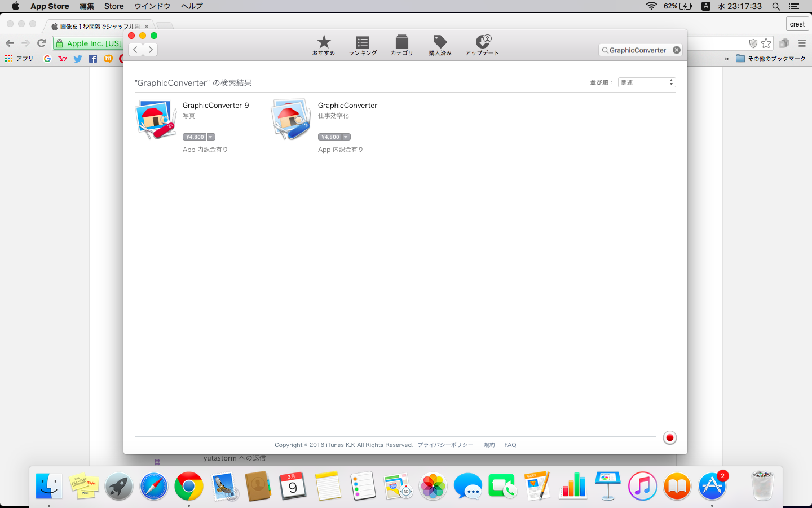Open the おすすめ (Featured) star section
The width and height of the screenshot is (812, 508).
[x=324, y=45]
